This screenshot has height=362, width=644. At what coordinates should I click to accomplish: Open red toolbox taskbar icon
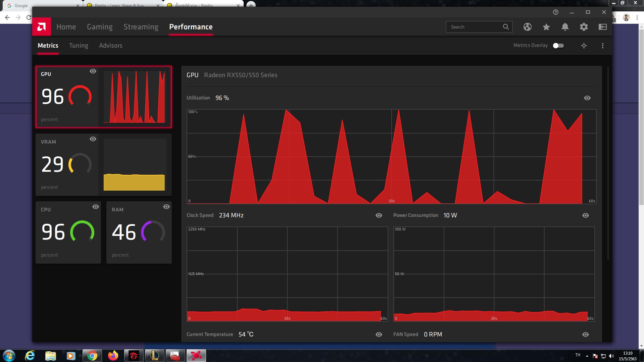click(x=175, y=355)
